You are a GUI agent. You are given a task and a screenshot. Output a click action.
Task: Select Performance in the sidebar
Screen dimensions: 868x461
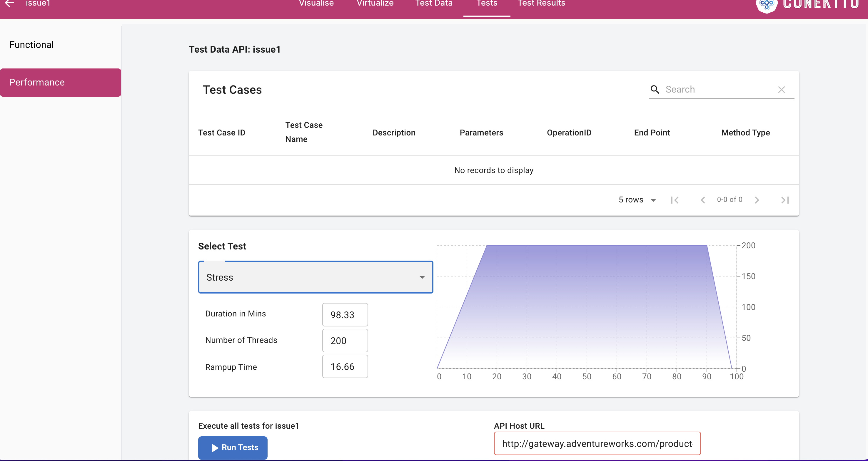(x=61, y=83)
